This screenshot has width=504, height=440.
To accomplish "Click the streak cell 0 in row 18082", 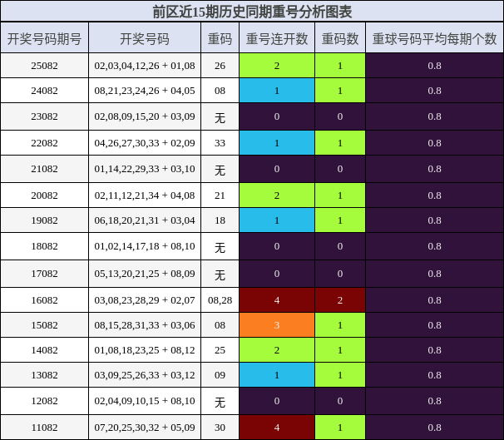I will [277, 246].
